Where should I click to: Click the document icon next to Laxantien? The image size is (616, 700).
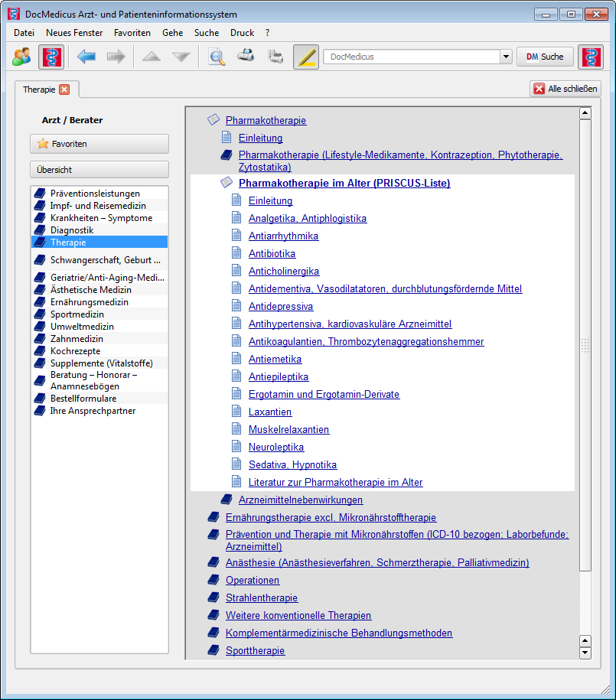click(x=236, y=411)
